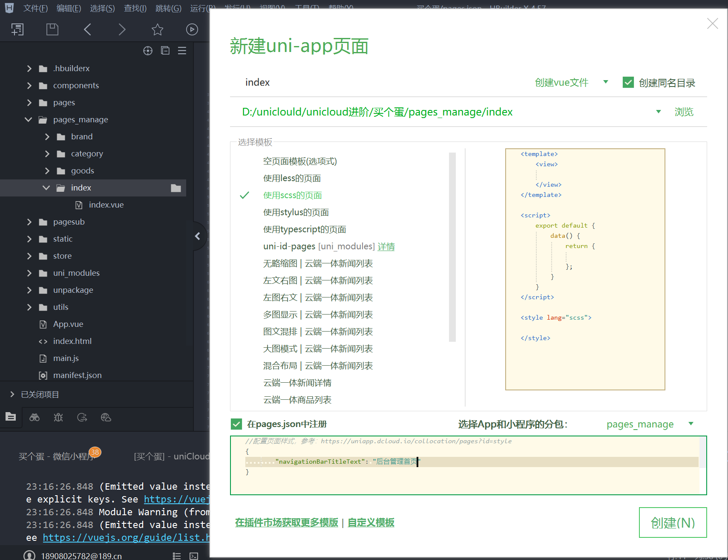
Task: Toggle the register in pages.json checkbox
Action: [236, 424]
